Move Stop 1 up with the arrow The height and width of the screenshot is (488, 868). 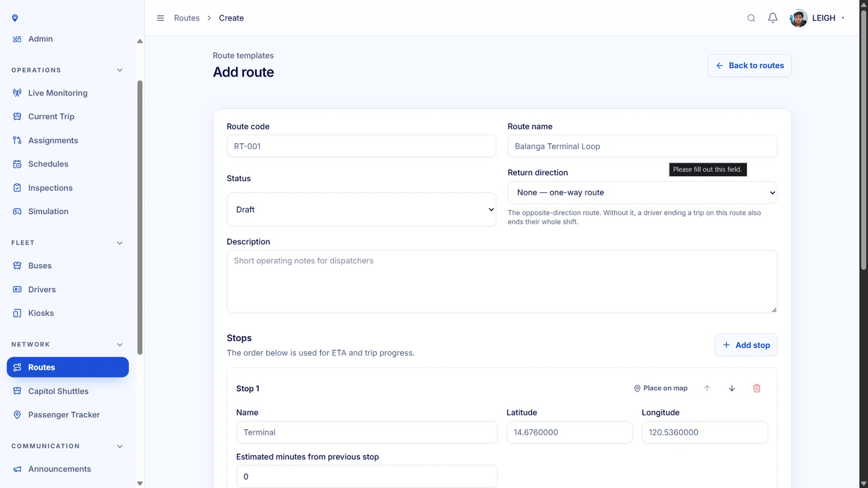coord(707,388)
